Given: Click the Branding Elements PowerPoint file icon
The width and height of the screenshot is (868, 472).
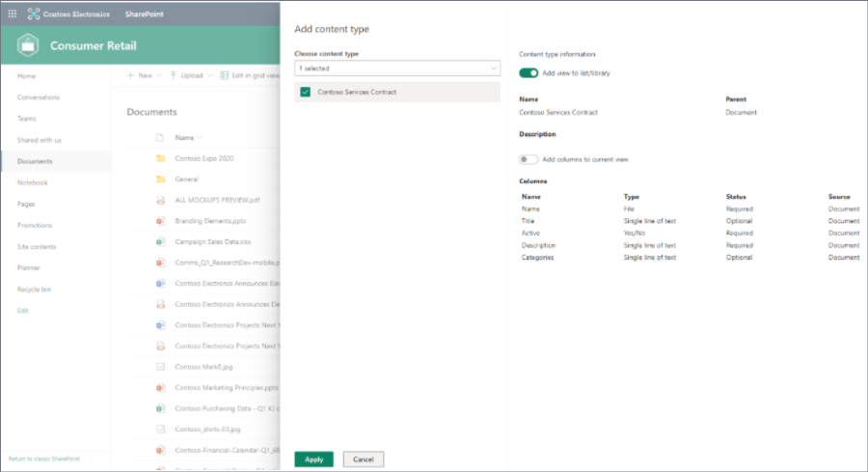Looking at the screenshot, I should point(161,221).
